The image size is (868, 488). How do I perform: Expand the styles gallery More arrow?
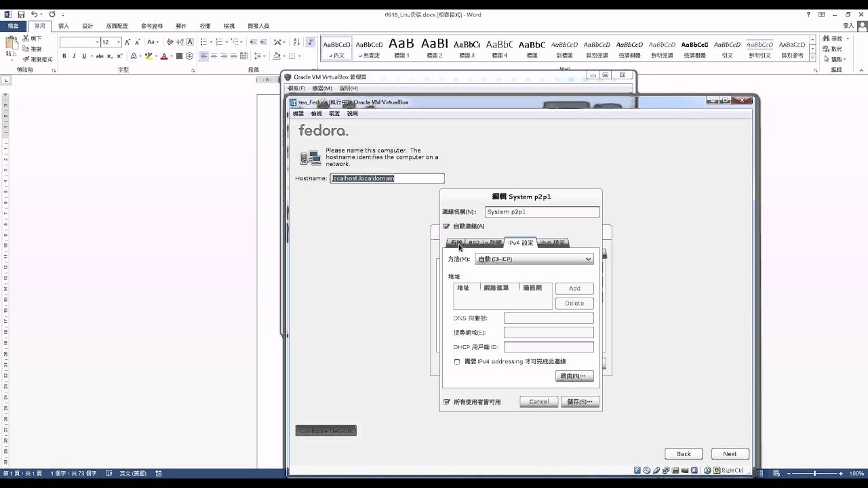(x=813, y=58)
